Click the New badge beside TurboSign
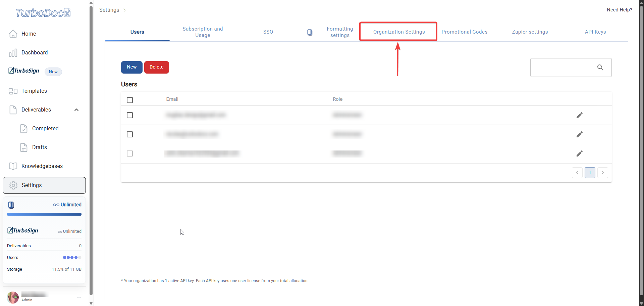The image size is (644, 306). point(53,72)
